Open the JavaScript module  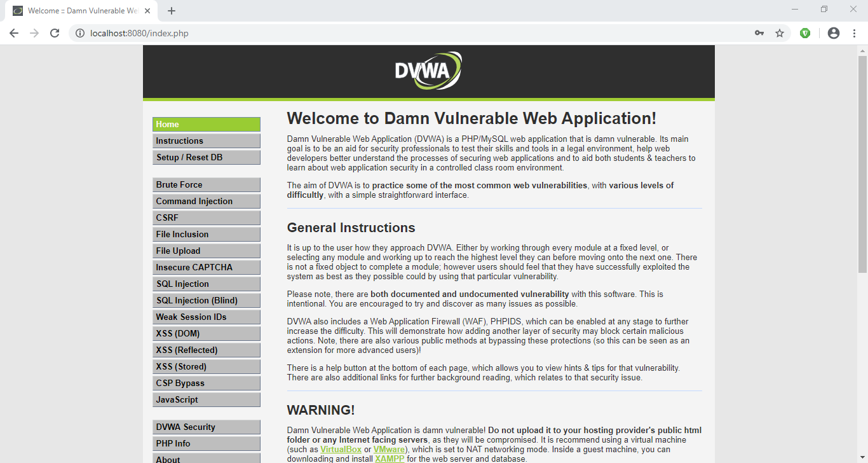[x=207, y=400]
